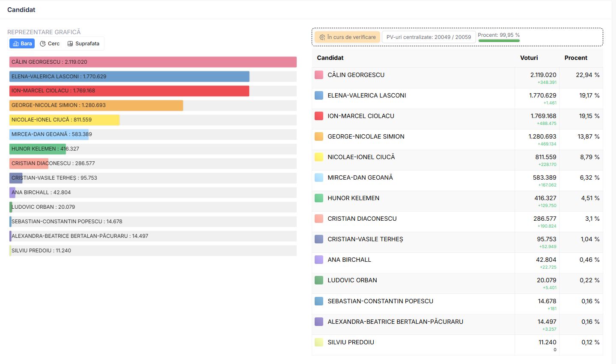Click the gear icon in verification badge

coord(322,37)
